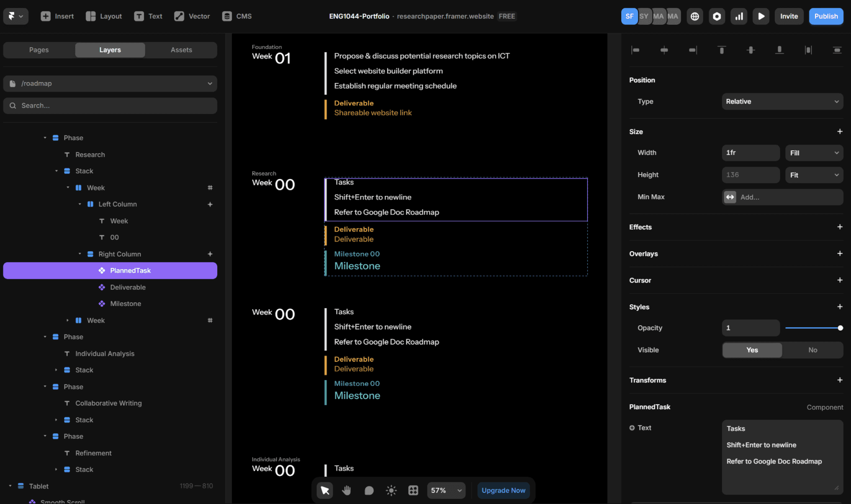Screen dimensions: 851x504
Task: Open Position Type Relative dropdown
Action: point(782,102)
